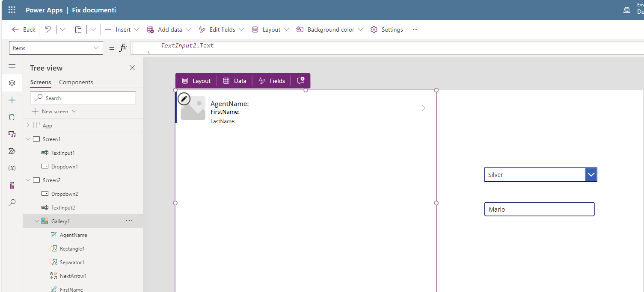The width and height of the screenshot is (644, 292).
Task: Click the Back button
Action: [23, 29]
